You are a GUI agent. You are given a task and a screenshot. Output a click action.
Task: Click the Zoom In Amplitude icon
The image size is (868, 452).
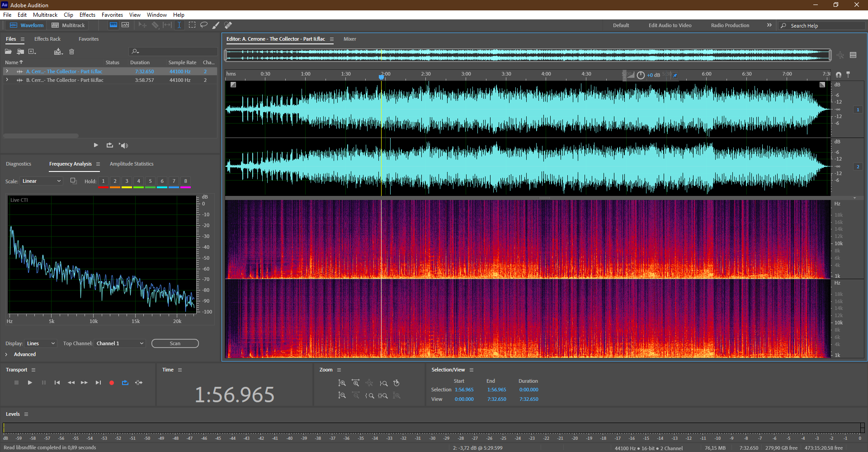coord(342,383)
